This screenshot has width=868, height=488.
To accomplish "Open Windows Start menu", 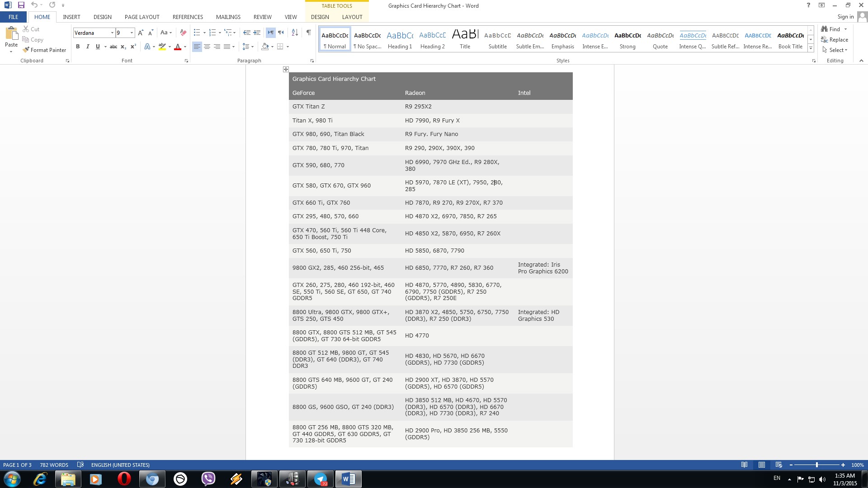I will point(12,479).
